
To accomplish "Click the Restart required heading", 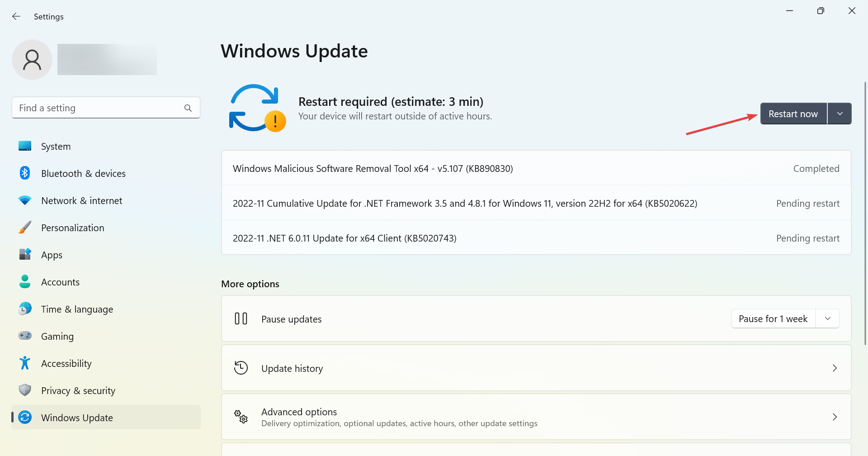I will pos(391,101).
